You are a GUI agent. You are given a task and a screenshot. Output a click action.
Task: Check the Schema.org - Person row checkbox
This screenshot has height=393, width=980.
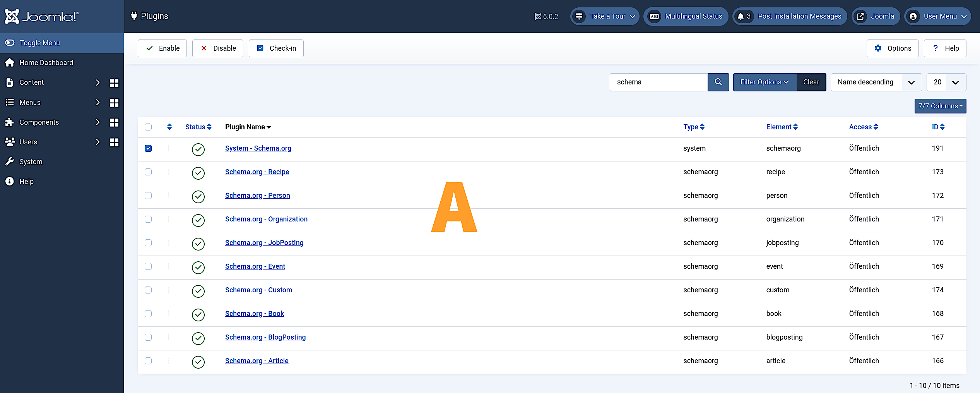pos(148,196)
